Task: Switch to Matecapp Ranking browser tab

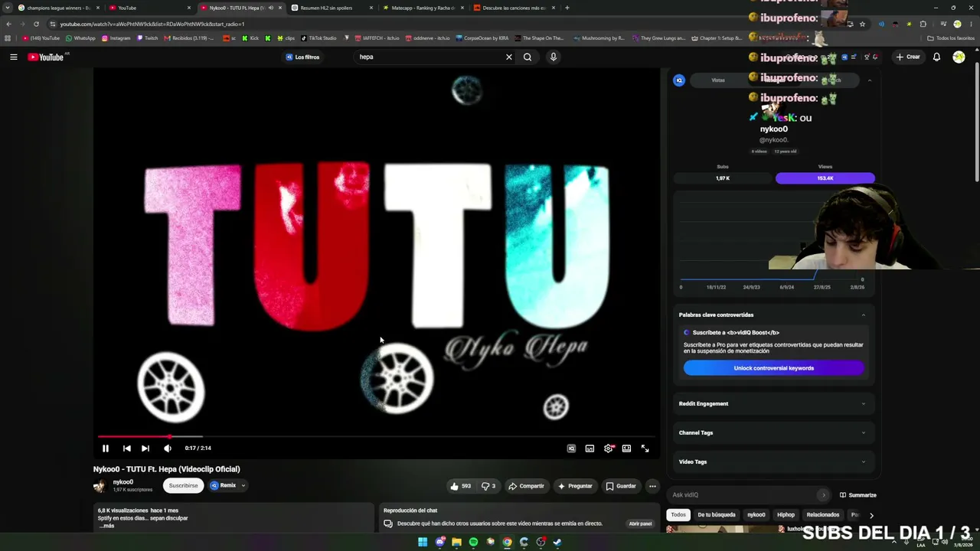Action: pyautogui.click(x=423, y=8)
